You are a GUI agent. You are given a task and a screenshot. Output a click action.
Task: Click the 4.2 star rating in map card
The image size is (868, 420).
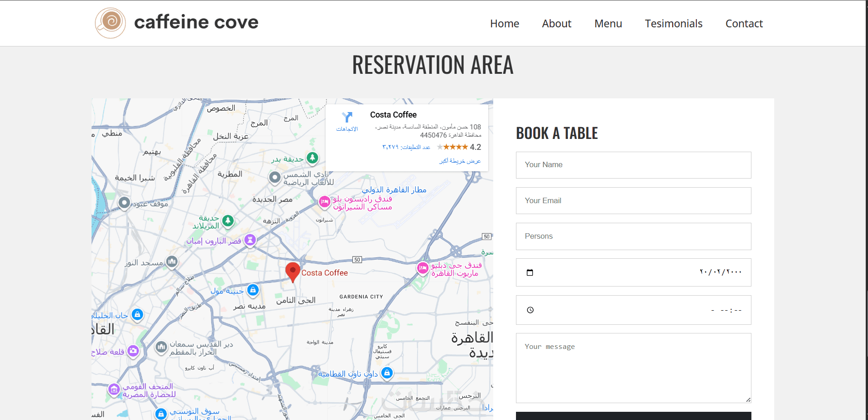pos(459,147)
